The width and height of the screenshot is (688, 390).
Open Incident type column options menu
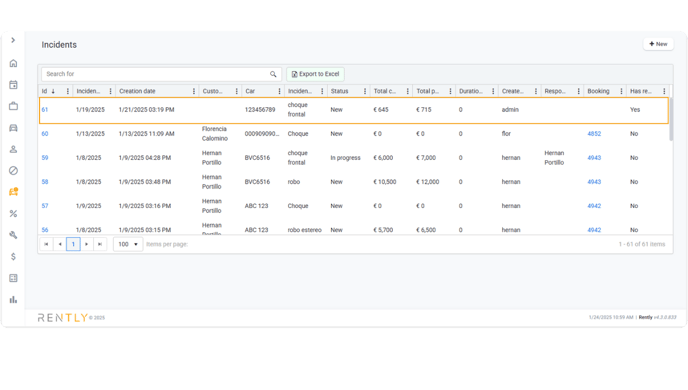[322, 91]
